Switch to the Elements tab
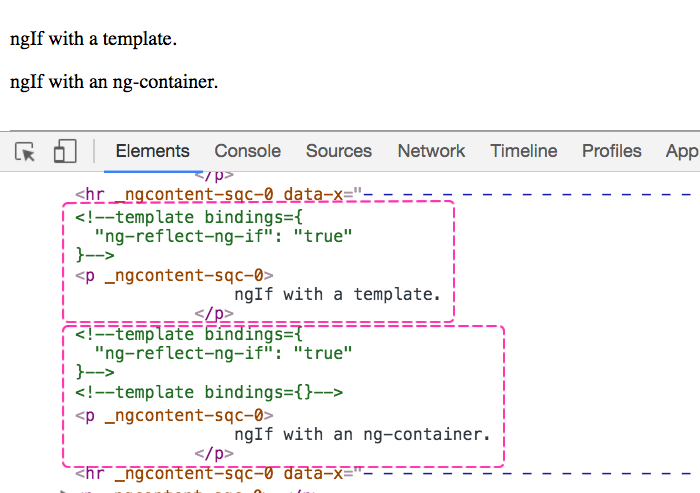This screenshot has height=493, width=700. [x=152, y=151]
